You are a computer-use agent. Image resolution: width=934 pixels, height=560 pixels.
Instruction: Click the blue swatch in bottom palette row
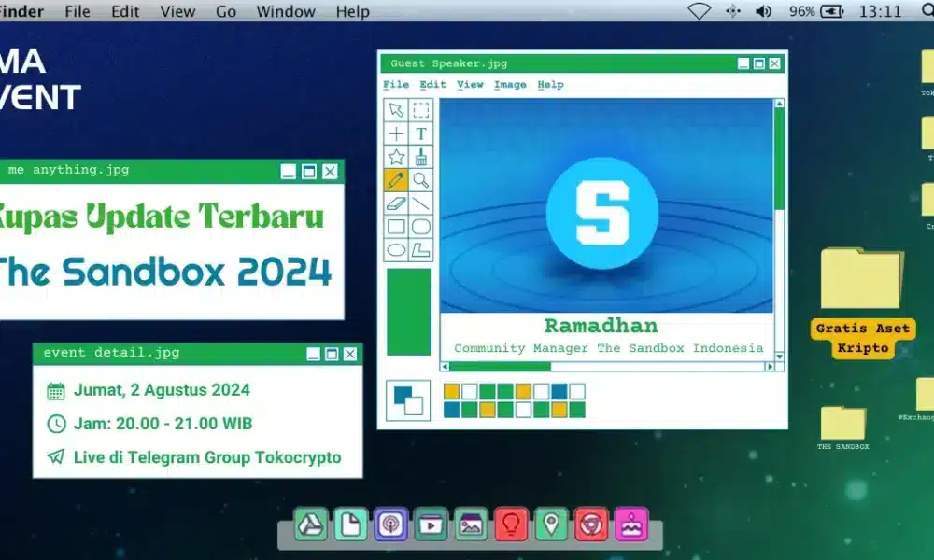click(x=451, y=410)
